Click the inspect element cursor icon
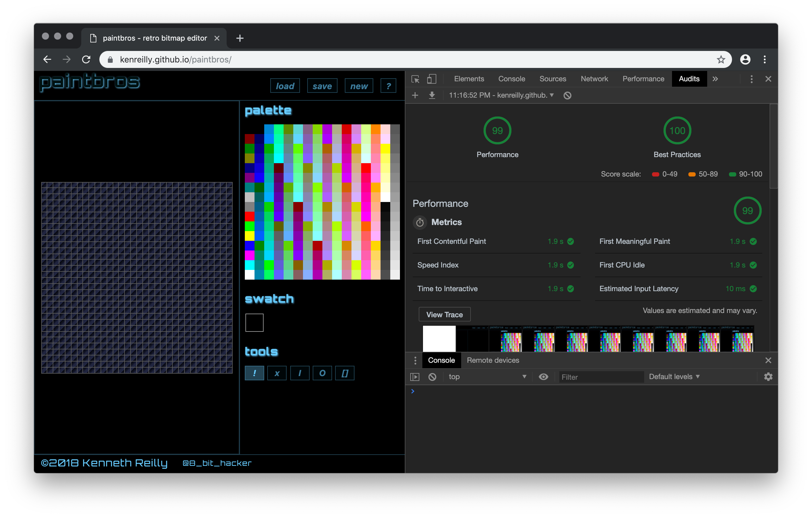Image resolution: width=812 pixels, height=518 pixels. click(x=415, y=79)
